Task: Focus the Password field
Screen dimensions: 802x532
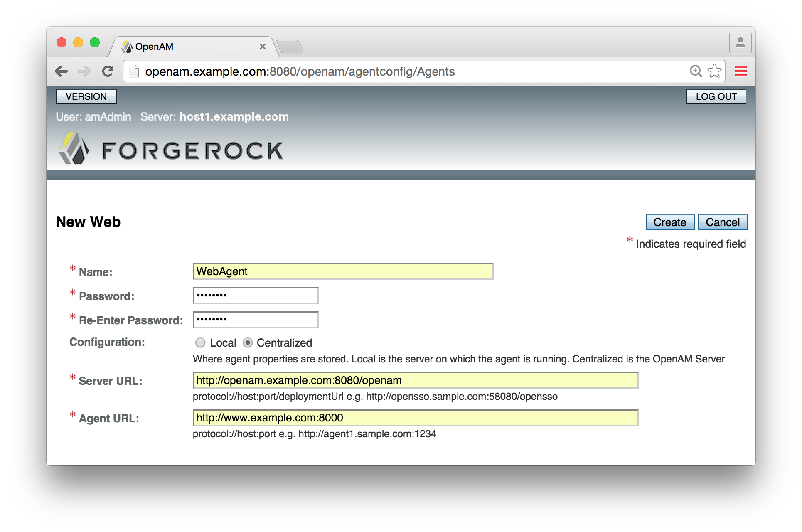Action: [256, 296]
